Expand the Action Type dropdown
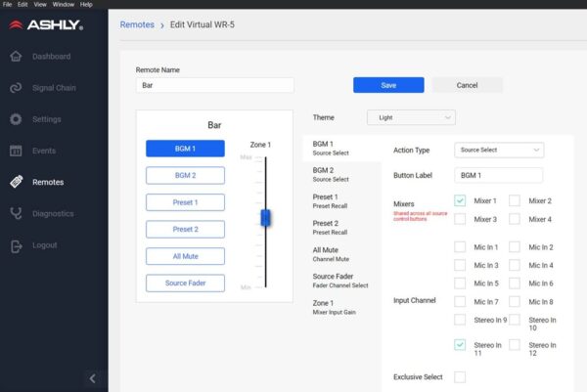The image size is (587, 392). coord(499,150)
